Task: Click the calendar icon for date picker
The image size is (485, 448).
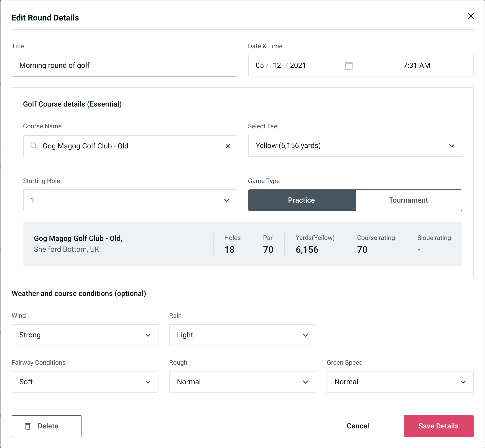Action: click(349, 66)
